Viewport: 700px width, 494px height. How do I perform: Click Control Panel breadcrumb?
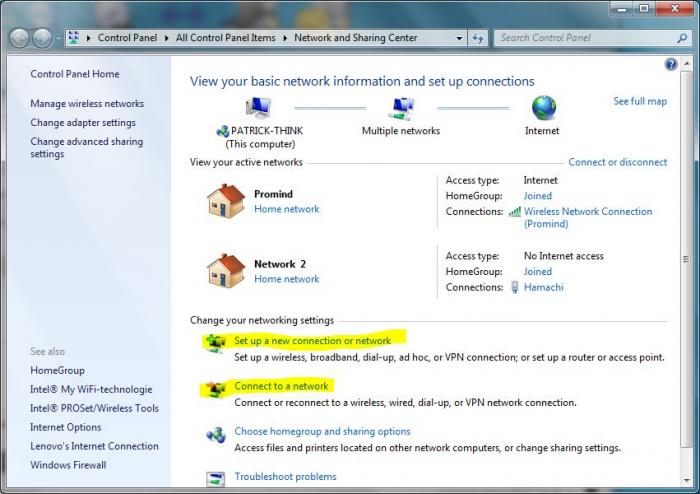point(127,38)
